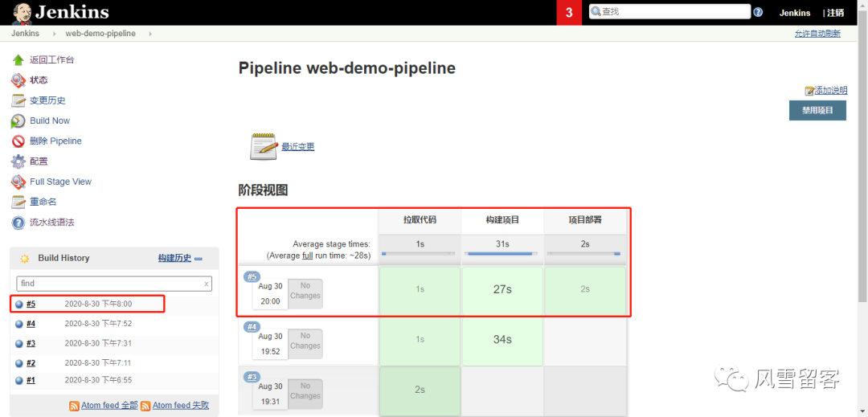
Task: Click the 查找 search box in header
Action: [669, 11]
